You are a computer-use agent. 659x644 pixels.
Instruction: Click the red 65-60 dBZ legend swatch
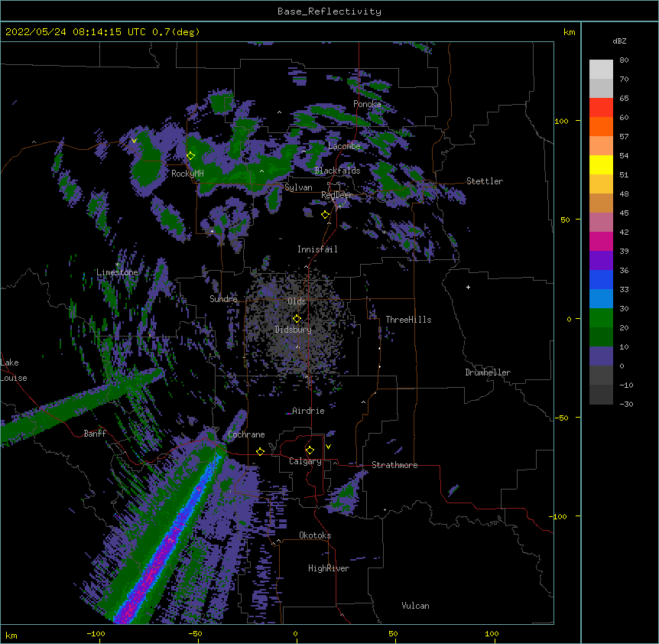click(601, 107)
